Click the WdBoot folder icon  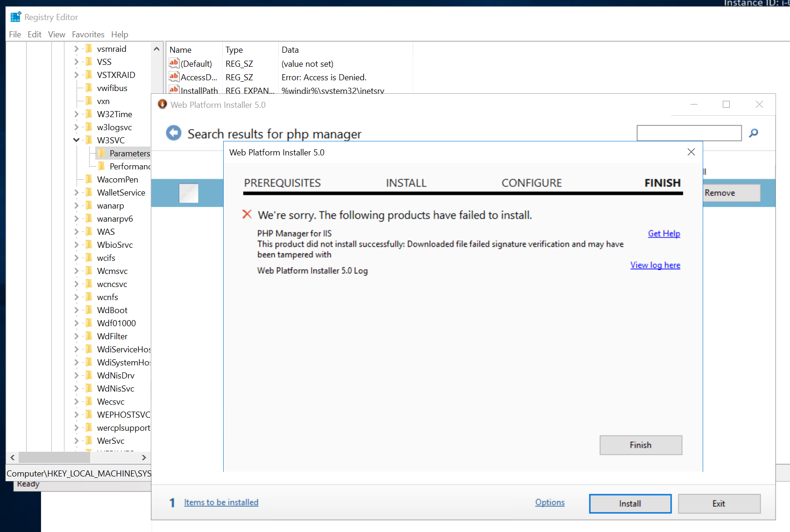click(x=89, y=310)
